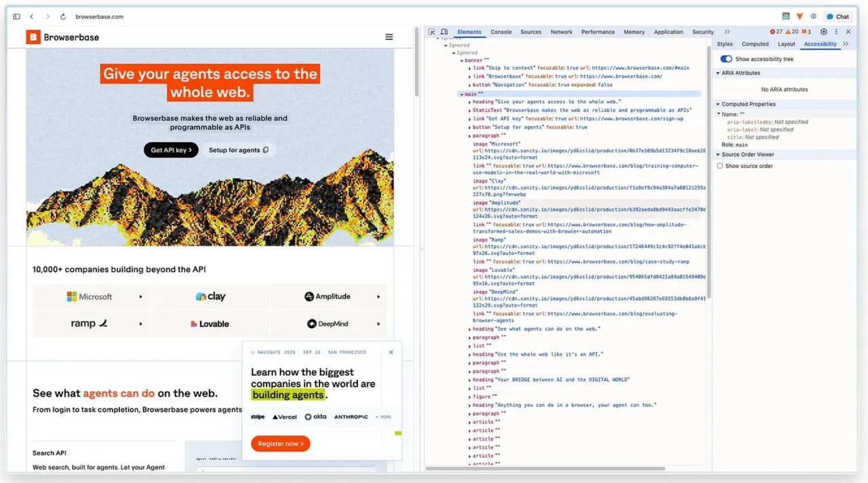Open the DeepMind case study card

(328, 324)
